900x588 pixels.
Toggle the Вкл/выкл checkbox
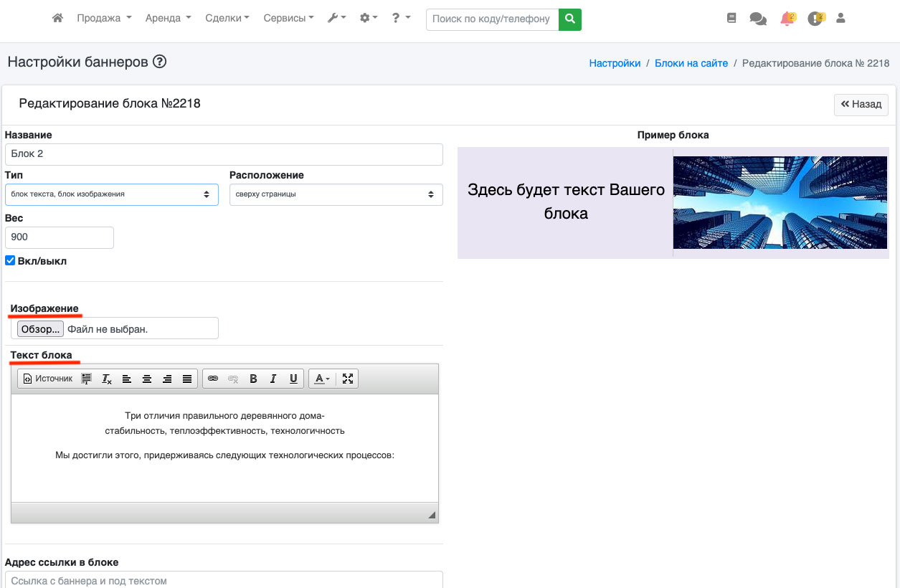pos(10,261)
